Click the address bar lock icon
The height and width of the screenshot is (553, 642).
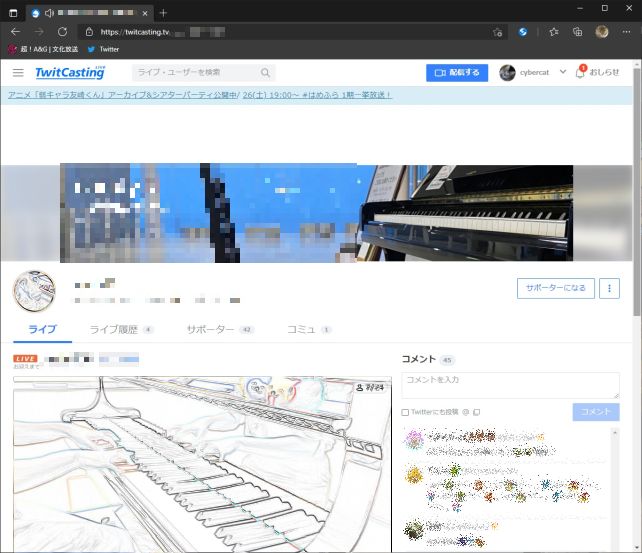[89, 32]
